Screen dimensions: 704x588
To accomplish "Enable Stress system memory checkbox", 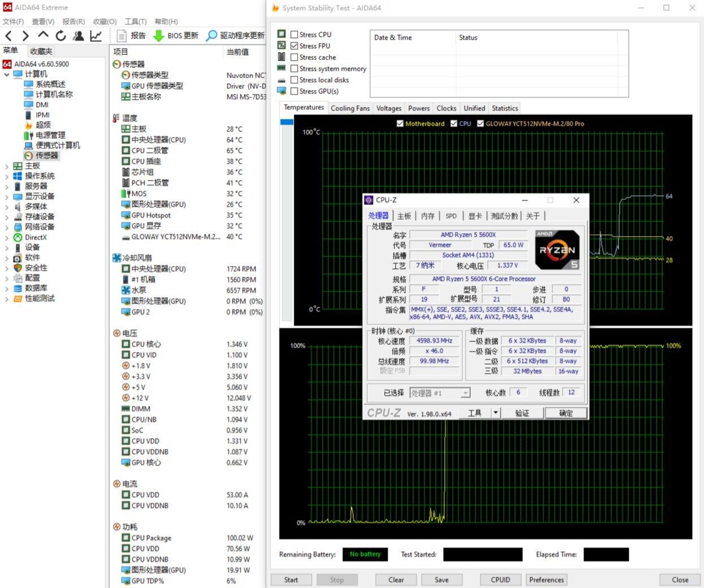I will coord(294,68).
